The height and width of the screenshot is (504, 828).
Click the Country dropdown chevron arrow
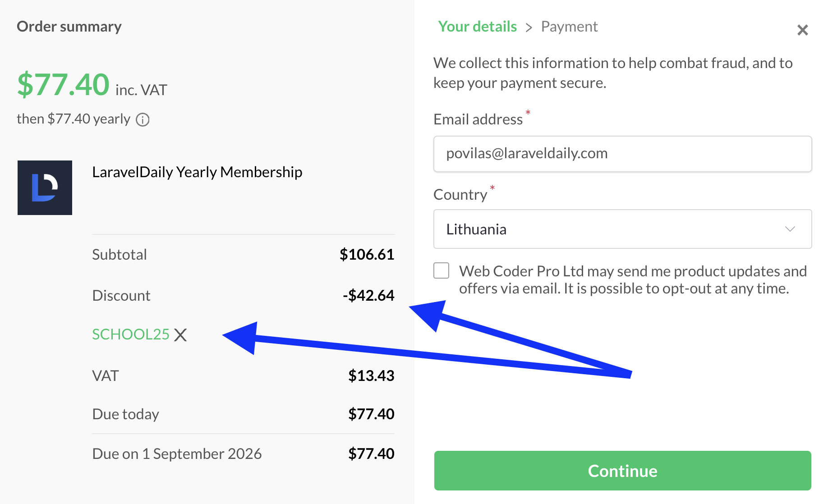click(x=790, y=229)
